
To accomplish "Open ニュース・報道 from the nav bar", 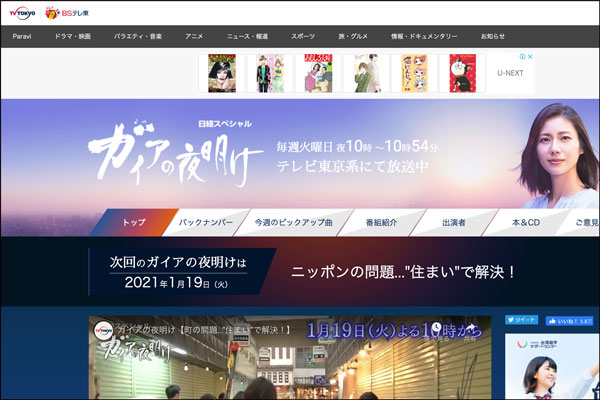I will pyautogui.click(x=244, y=35).
